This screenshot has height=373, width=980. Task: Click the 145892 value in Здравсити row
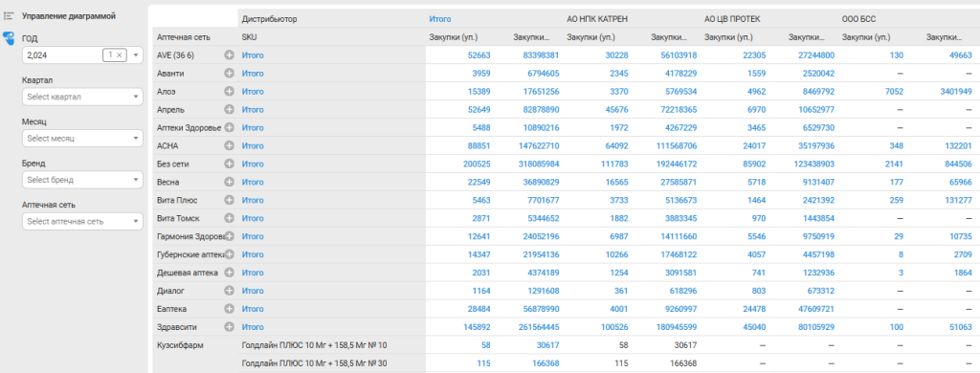pos(478,327)
